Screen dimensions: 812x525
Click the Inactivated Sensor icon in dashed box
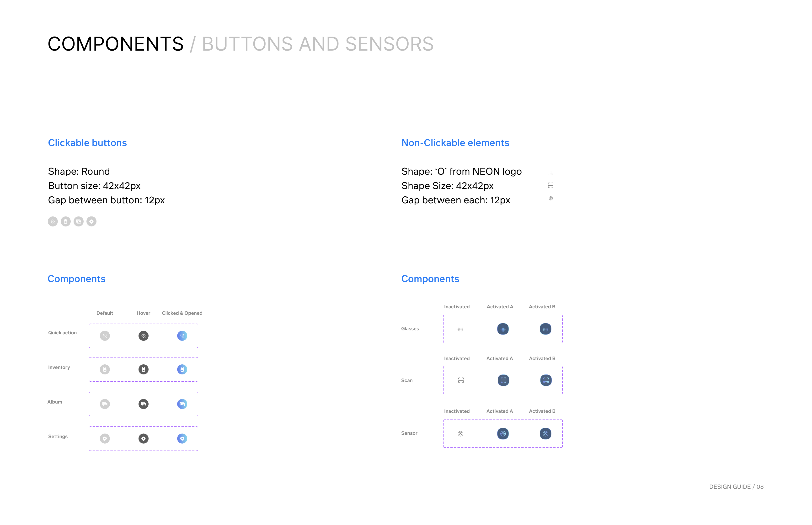pos(461,434)
